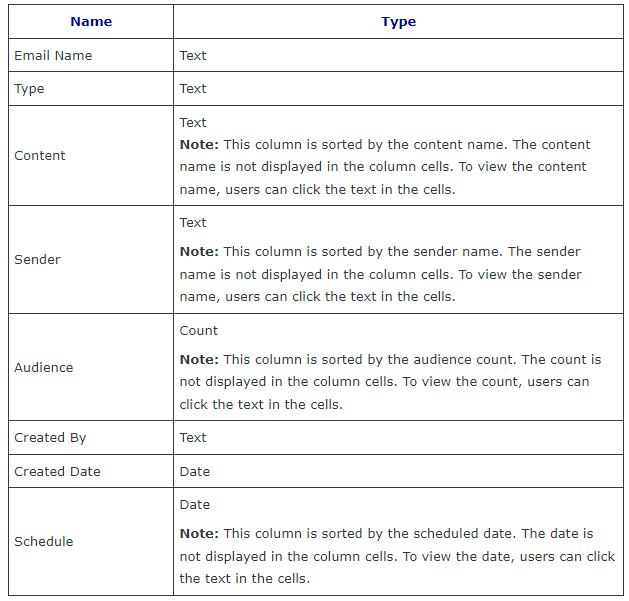Click the Type column header
629x601 pixels.
click(x=398, y=21)
